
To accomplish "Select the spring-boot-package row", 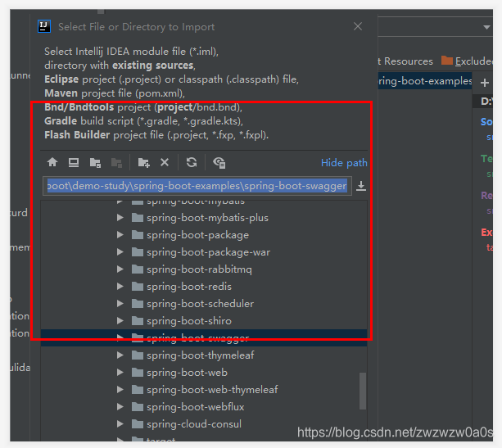I will (204, 235).
